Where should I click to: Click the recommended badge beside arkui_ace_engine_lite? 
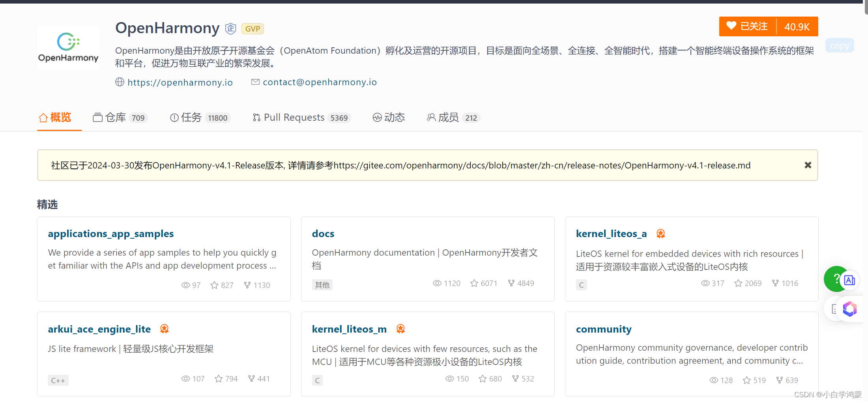coord(165,329)
